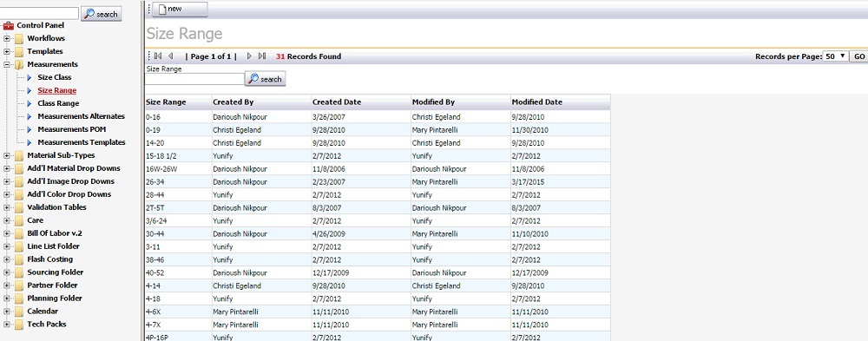This screenshot has width=868, height=341.
Task: Click the Line List Folder icon
Action: pos(19,246)
